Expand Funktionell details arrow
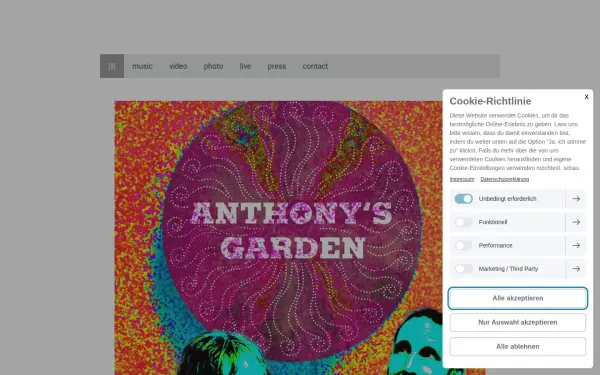This screenshot has height=375, width=600. click(576, 222)
